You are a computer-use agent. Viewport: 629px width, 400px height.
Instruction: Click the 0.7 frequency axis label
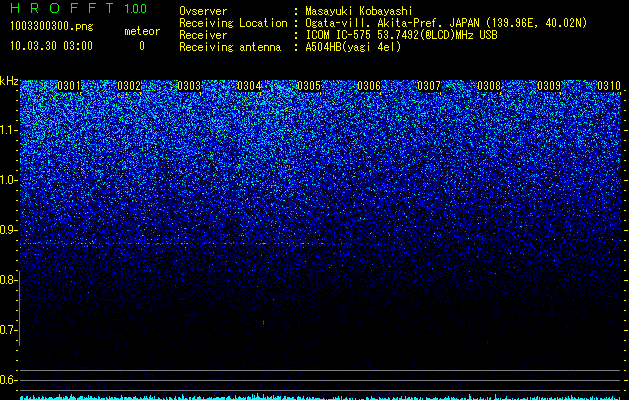pos(8,330)
